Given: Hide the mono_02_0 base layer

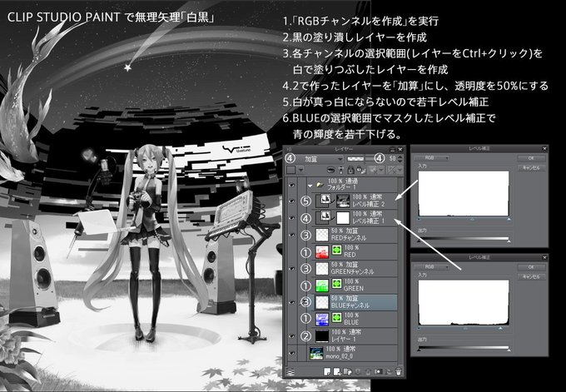Looking at the screenshot, I should (x=291, y=353).
